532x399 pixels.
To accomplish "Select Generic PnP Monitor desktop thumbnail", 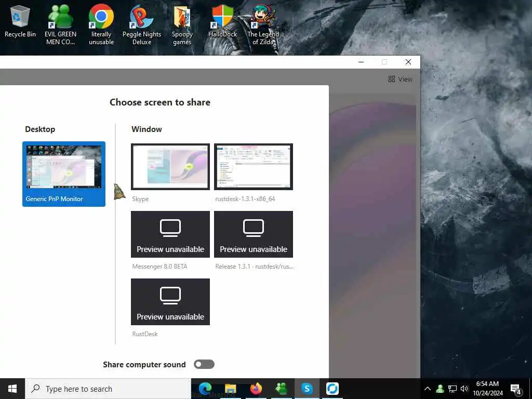I will tap(64, 174).
